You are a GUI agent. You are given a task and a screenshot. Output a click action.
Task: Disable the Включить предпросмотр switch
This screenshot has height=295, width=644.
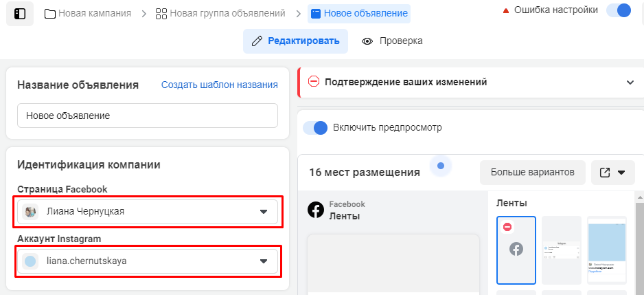point(315,128)
